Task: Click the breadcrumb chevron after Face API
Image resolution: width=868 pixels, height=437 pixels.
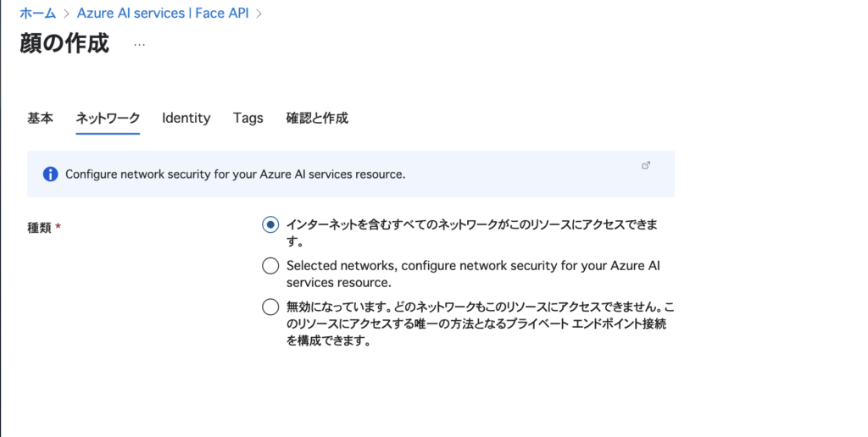Action: (x=259, y=14)
